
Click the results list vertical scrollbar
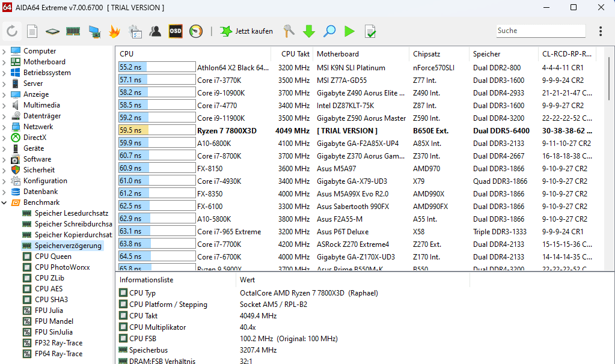pyautogui.click(x=609, y=78)
